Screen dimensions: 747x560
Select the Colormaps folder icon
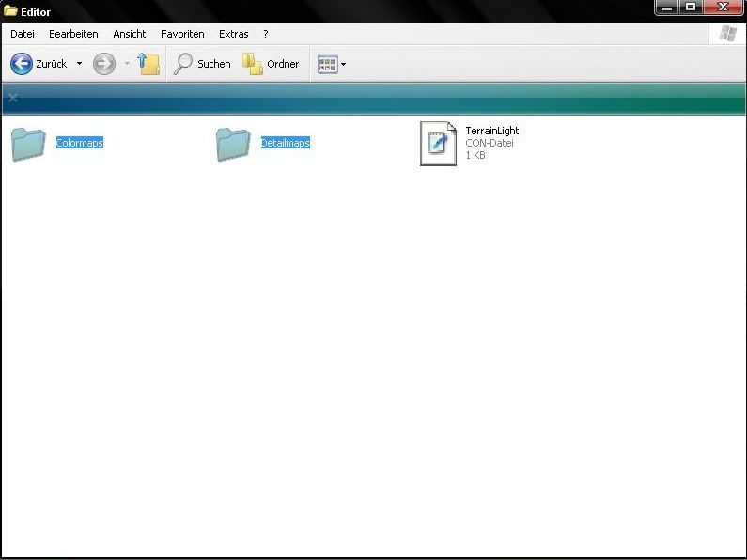[x=29, y=144]
